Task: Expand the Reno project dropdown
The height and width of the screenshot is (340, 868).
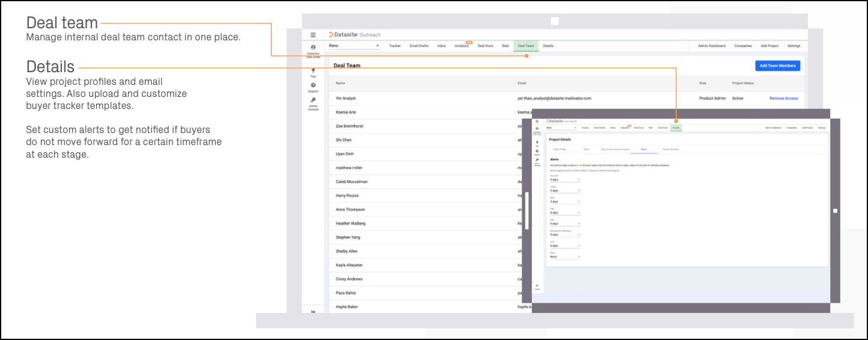Action: point(354,46)
